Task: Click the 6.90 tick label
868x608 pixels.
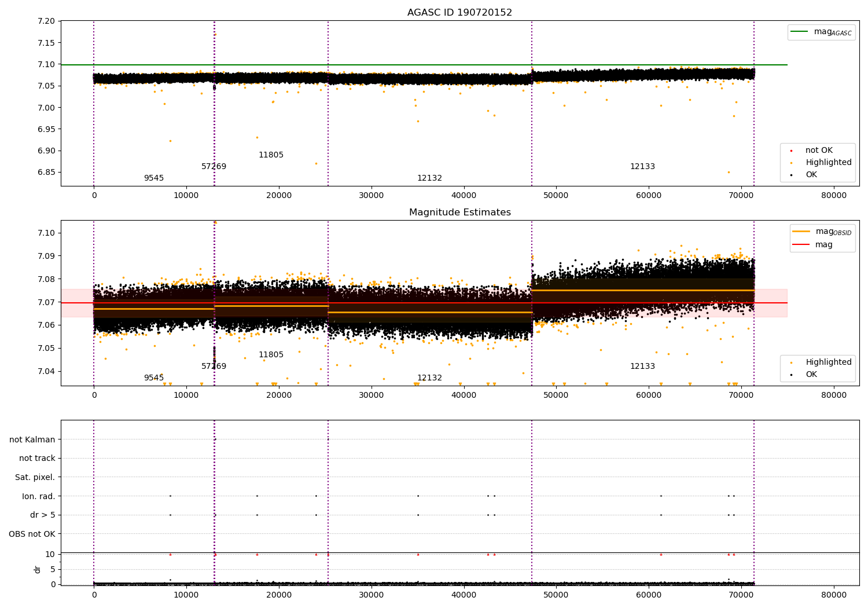Action: pos(46,151)
